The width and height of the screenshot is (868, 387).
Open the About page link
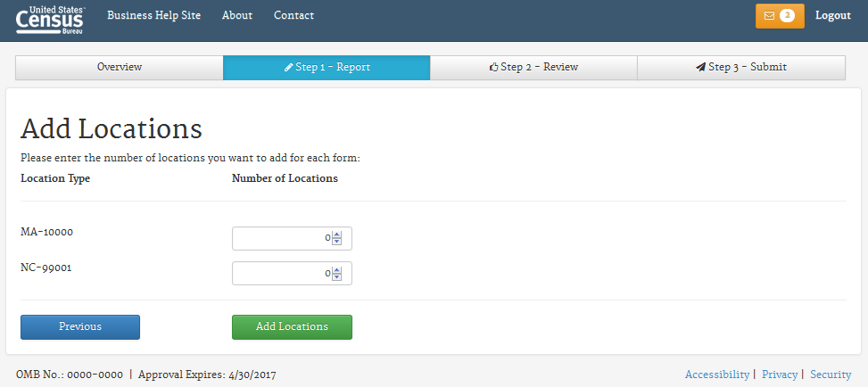point(237,16)
